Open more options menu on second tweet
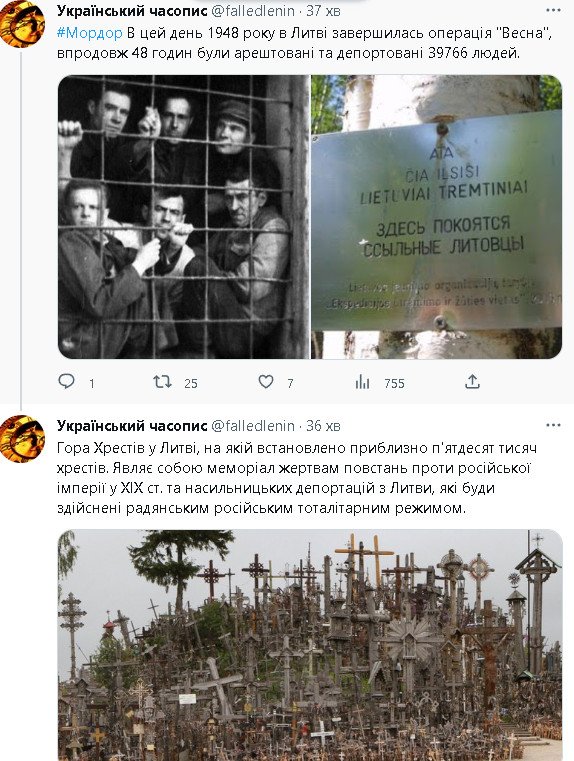 click(x=553, y=425)
